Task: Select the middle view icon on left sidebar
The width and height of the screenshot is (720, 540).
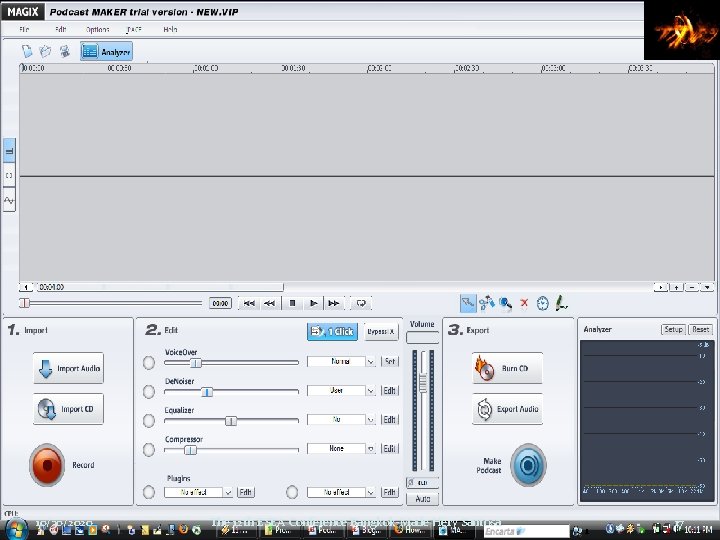Action: pyautogui.click(x=9, y=175)
